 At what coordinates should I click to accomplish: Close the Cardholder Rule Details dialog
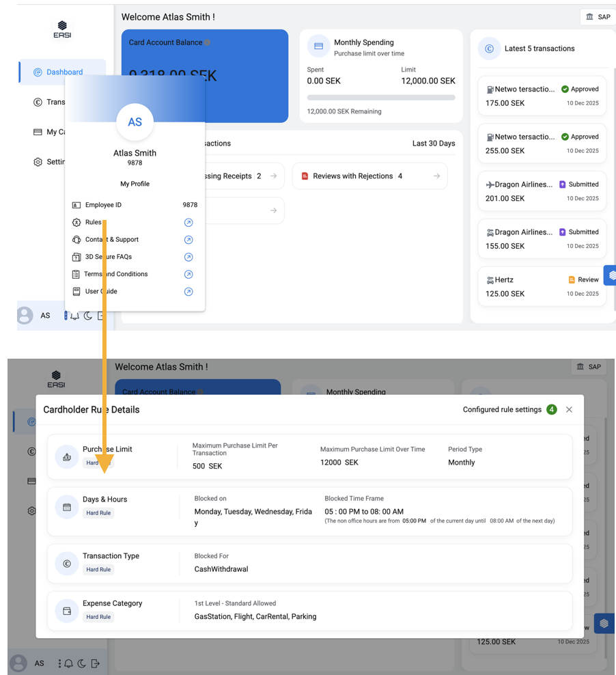pos(569,410)
